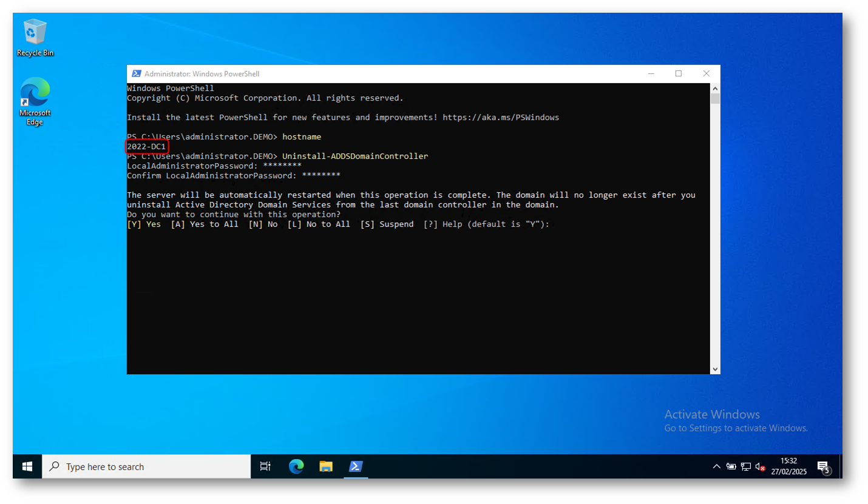Image resolution: width=868 pixels, height=504 pixels.
Task: Open Task View from the taskbar
Action: [x=265, y=466]
